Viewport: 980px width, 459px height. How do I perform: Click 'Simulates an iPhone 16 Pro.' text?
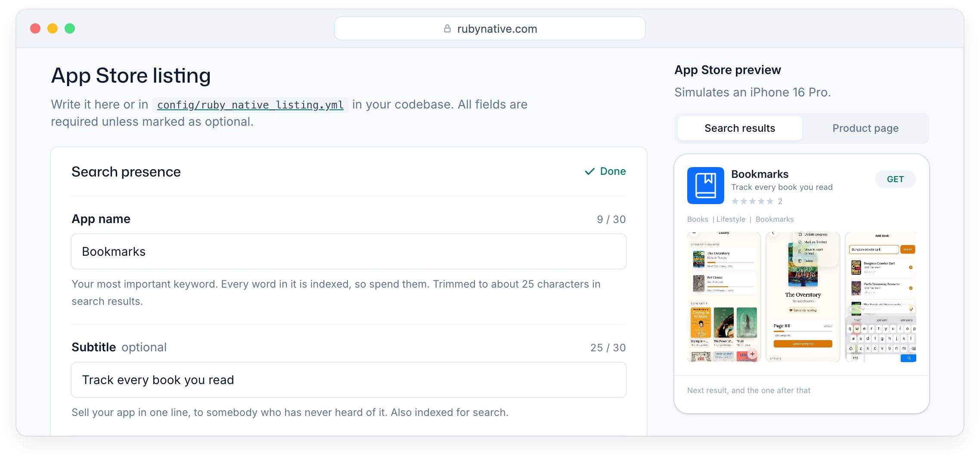[752, 92]
